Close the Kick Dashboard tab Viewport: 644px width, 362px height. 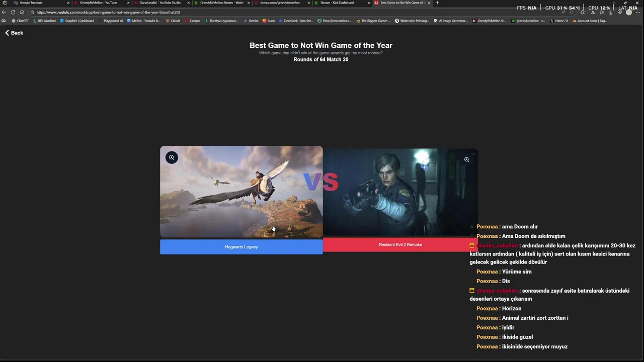pyautogui.click(x=369, y=3)
